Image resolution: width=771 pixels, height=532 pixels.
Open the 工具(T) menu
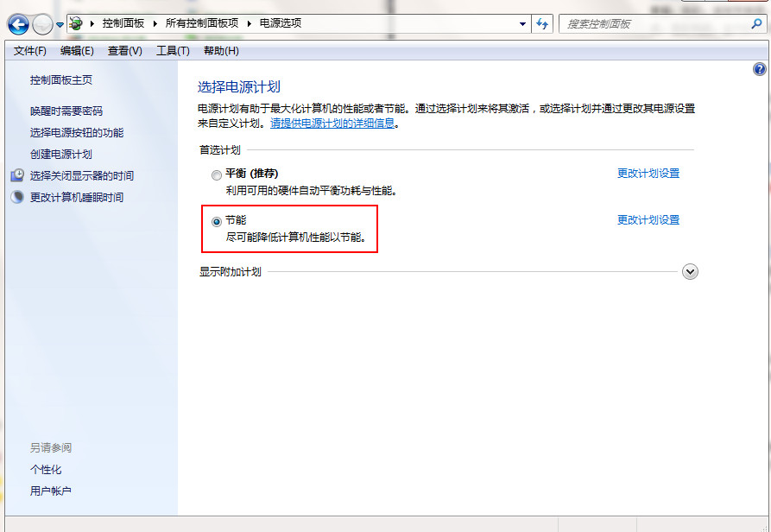click(x=173, y=51)
